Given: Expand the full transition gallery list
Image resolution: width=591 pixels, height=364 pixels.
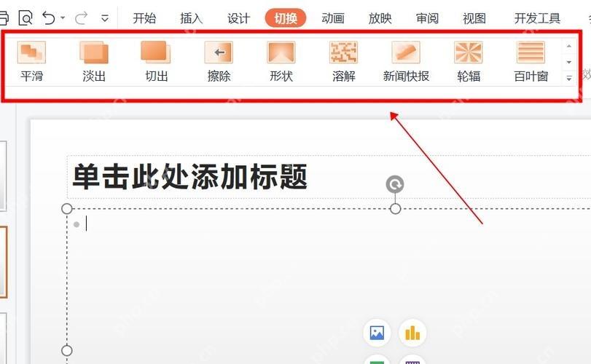Looking at the screenshot, I should point(569,78).
